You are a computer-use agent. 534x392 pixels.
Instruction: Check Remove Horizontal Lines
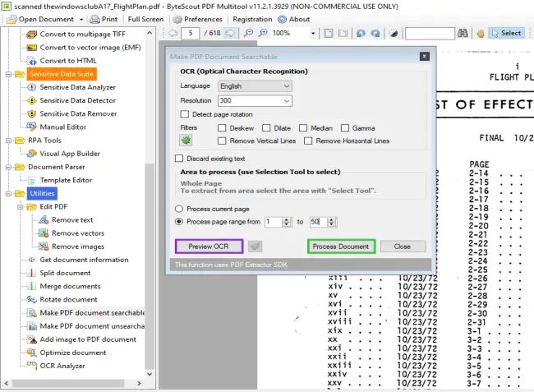pos(308,141)
